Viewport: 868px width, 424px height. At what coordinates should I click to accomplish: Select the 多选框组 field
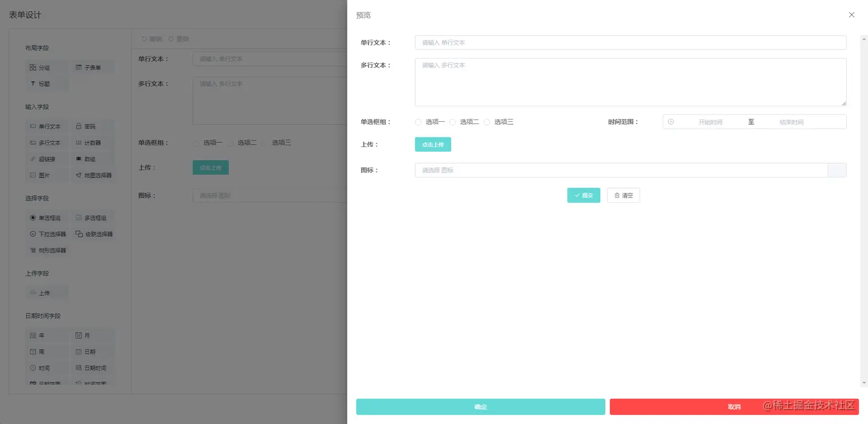coord(92,218)
